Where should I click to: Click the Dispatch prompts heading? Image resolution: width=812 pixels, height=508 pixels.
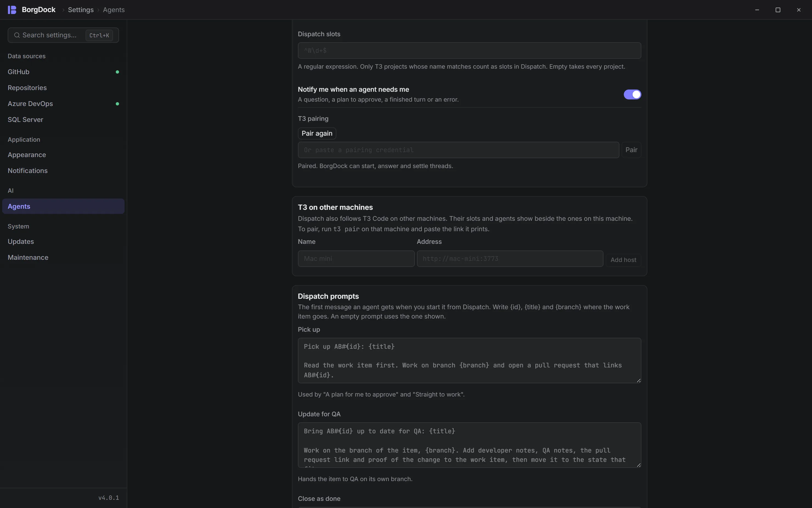(328, 296)
